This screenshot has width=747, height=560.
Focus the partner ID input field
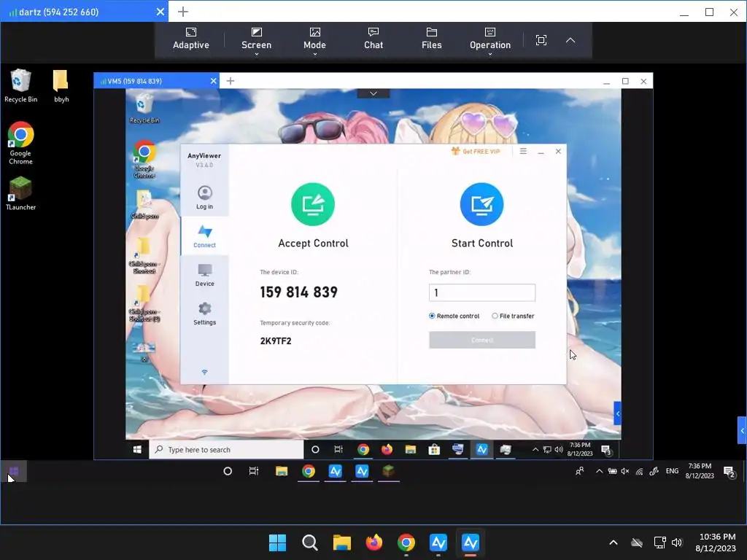481,292
